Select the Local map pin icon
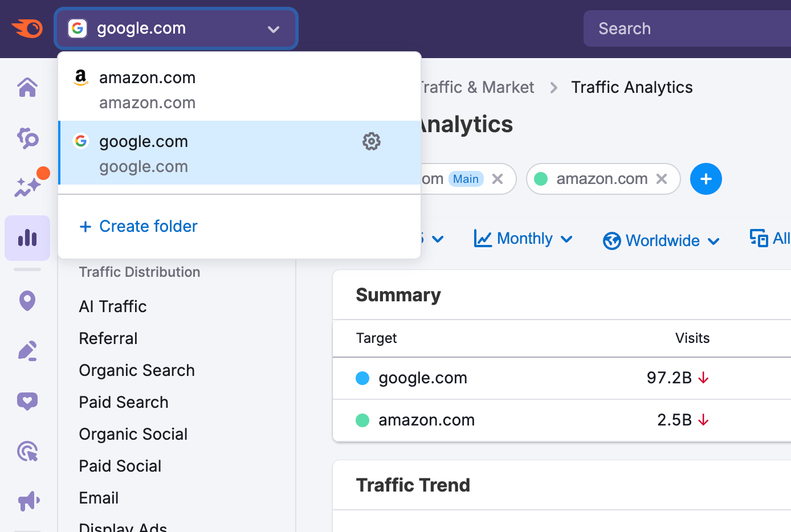791x532 pixels. click(x=27, y=301)
